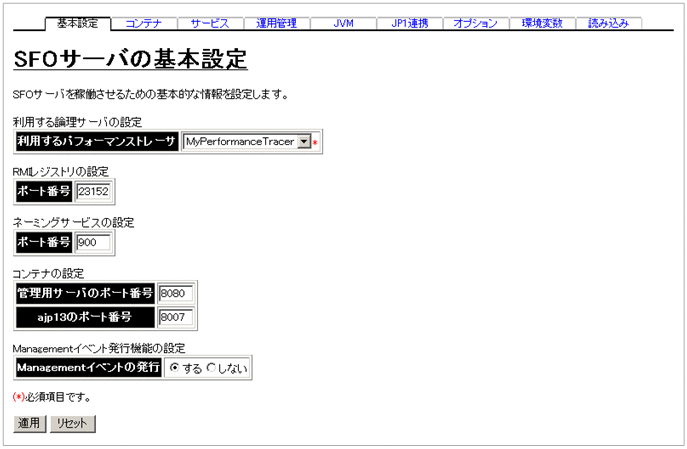Image resolution: width=687 pixels, height=449 pixels.
Task: Click the Managementイベント発行機能の設定 section title
Action: pos(99,349)
